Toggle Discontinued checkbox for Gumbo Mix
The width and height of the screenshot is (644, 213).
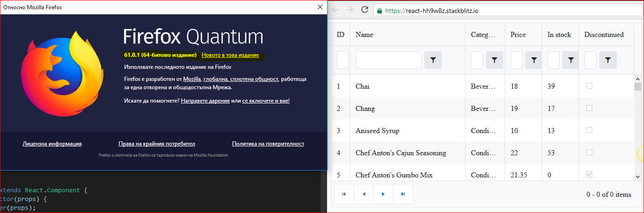(589, 175)
